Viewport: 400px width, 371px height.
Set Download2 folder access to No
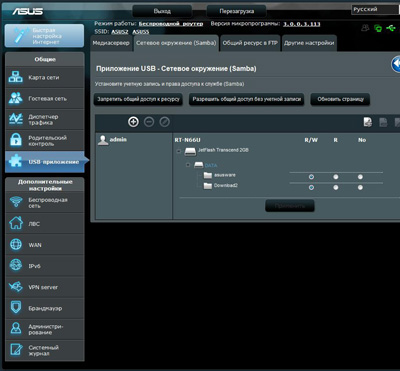(360, 188)
